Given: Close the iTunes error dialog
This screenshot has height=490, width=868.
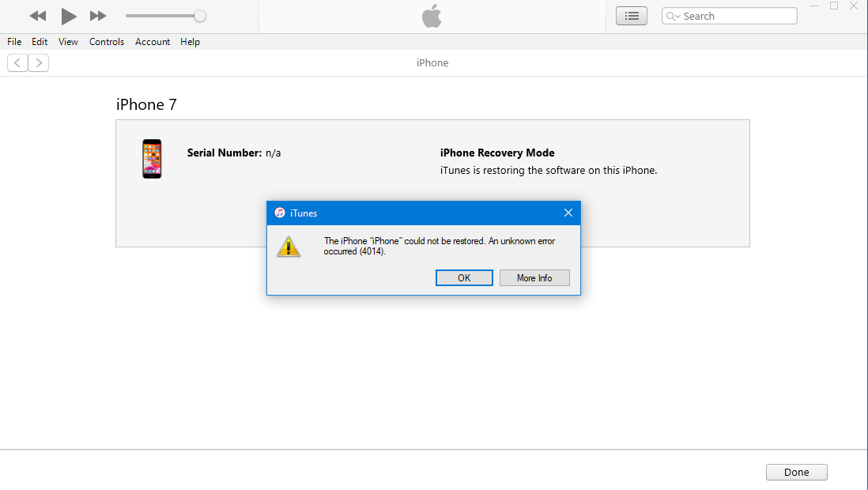Looking at the screenshot, I should click(x=568, y=213).
